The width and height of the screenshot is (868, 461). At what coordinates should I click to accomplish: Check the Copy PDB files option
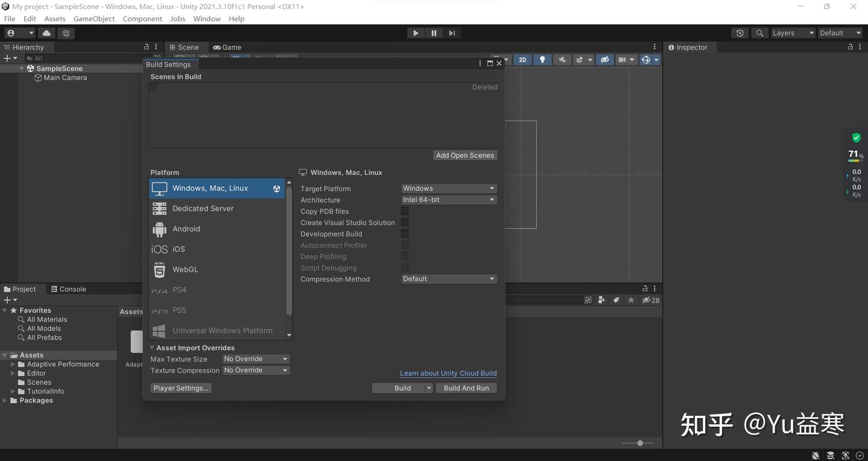[x=404, y=211]
